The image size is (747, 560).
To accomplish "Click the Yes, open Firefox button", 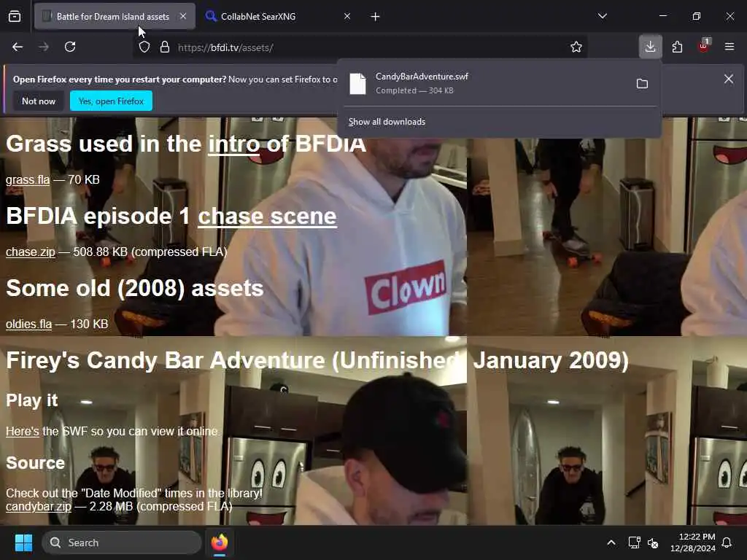I will coord(111,101).
